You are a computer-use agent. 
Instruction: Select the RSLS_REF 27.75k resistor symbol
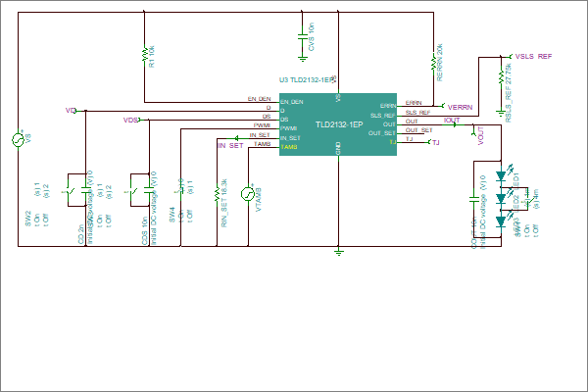pos(501,75)
